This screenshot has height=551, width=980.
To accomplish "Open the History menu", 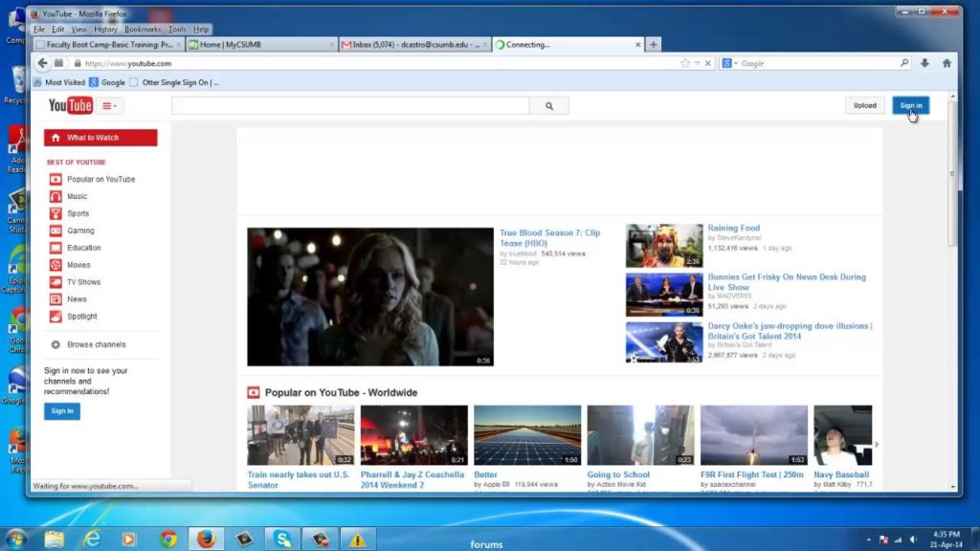I will [105, 30].
